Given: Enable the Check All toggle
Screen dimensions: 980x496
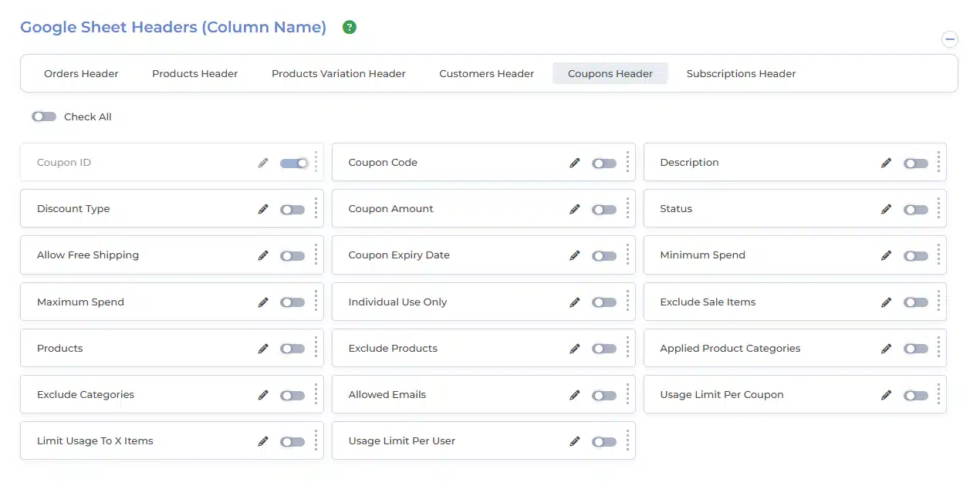Looking at the screenshot, I should tap(44, 116).
